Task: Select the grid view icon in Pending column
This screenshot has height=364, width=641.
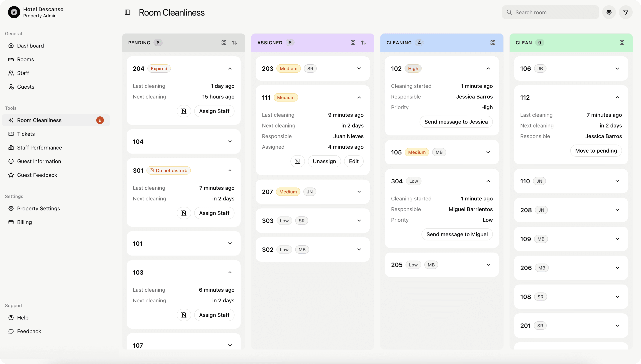Action: (224, 43)
